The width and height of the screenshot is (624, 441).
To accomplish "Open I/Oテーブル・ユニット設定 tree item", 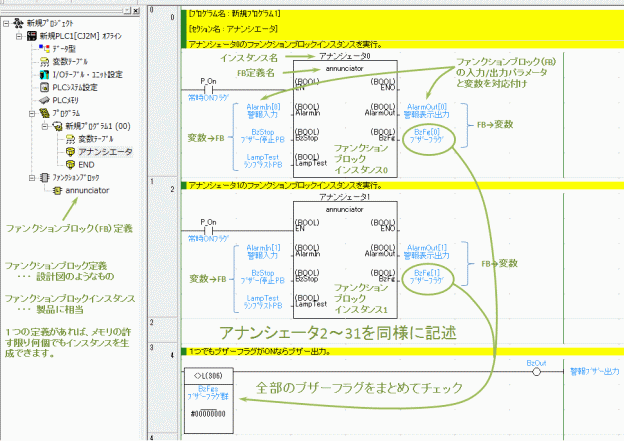I will tap(88, 74).
